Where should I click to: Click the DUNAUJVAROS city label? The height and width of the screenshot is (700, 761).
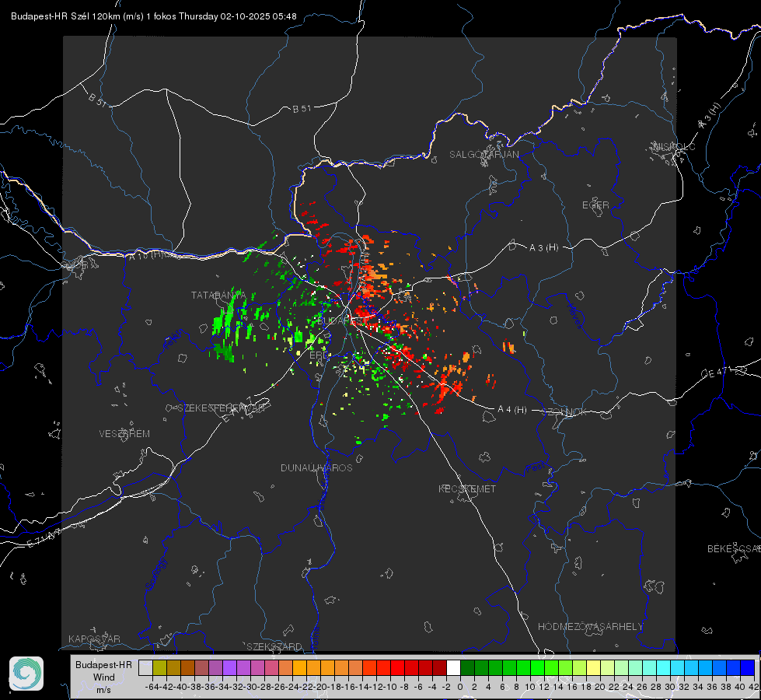[316, 467]
